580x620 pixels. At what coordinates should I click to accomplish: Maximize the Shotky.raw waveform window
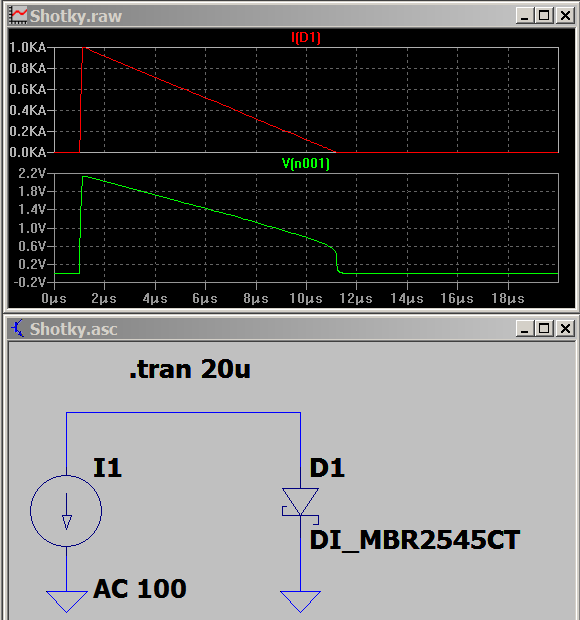click(544, 16)
